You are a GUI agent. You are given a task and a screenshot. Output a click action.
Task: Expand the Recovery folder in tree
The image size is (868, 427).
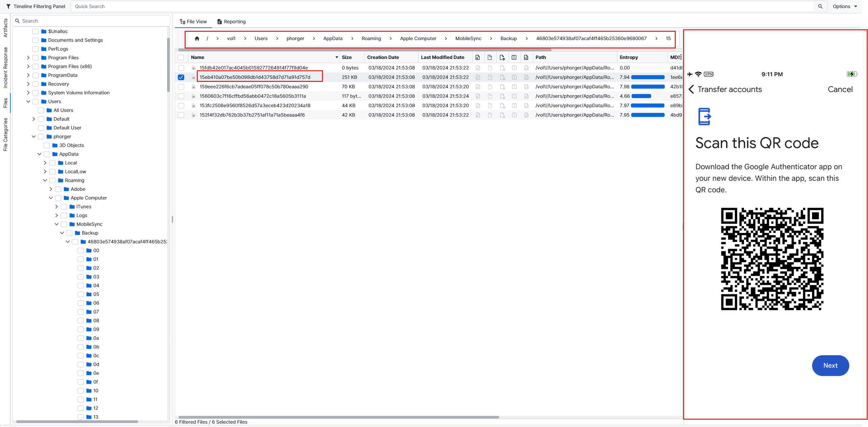pos(28,84)
